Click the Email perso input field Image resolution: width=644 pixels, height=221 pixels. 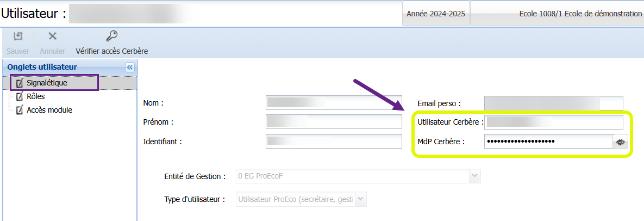coord(553,103)
